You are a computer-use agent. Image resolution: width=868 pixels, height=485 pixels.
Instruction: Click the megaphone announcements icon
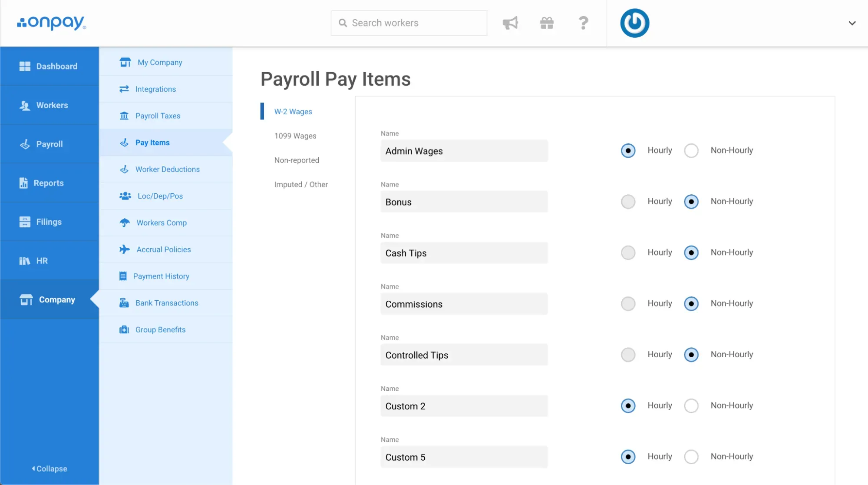point(510,23)
